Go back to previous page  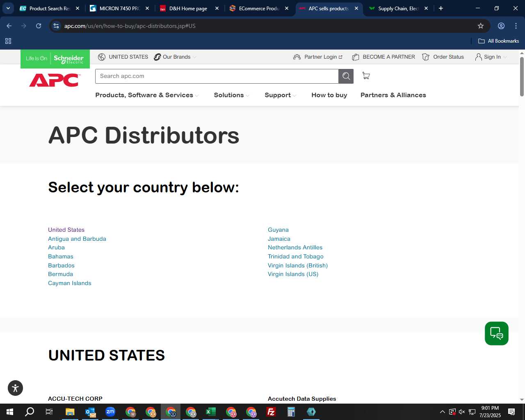(x=9, y=26)
